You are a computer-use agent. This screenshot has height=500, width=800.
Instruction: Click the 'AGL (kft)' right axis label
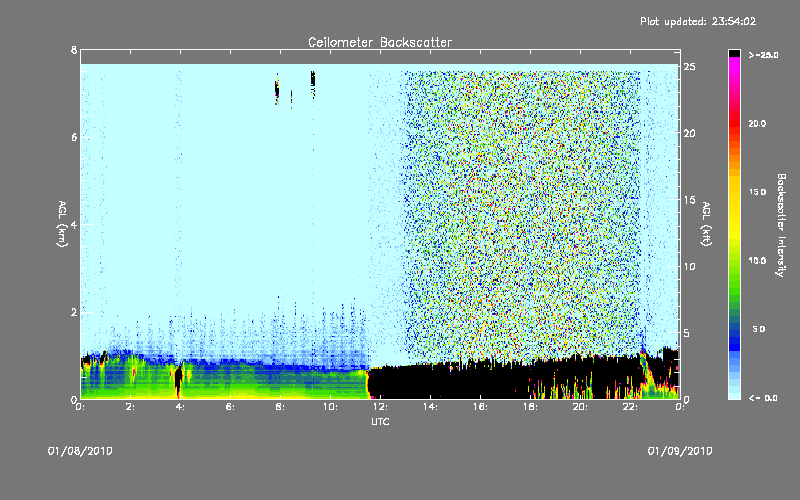[707, 224]
